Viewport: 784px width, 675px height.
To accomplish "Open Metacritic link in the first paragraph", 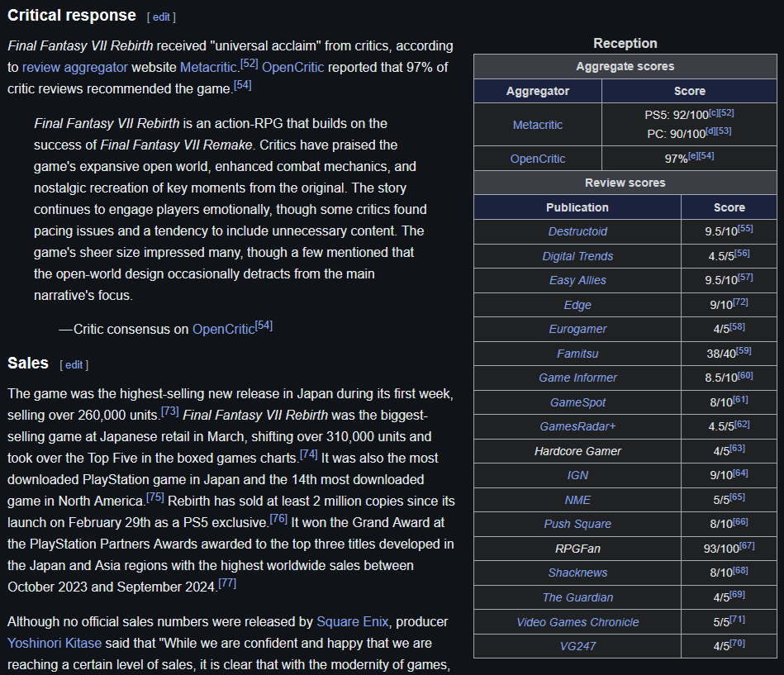I will tap(208, 67).
